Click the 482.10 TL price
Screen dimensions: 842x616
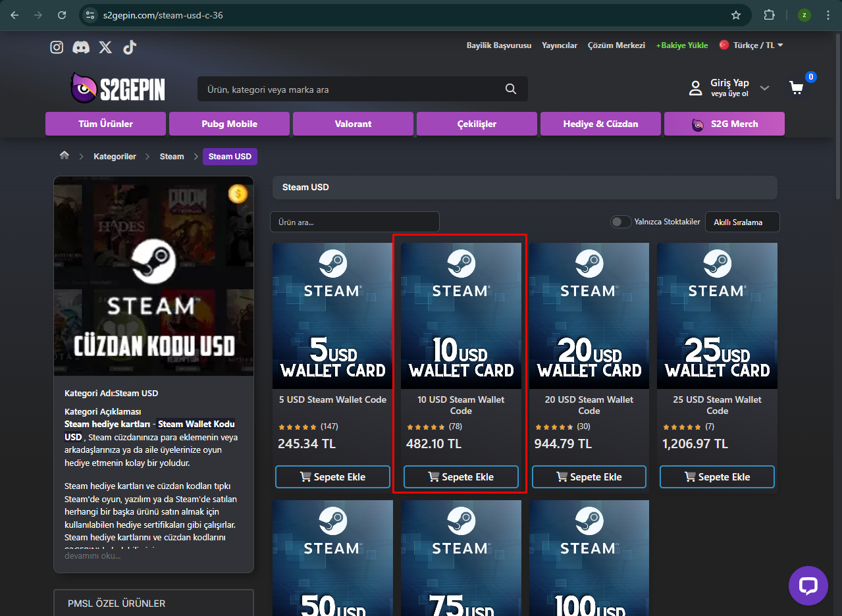(434, 444)
